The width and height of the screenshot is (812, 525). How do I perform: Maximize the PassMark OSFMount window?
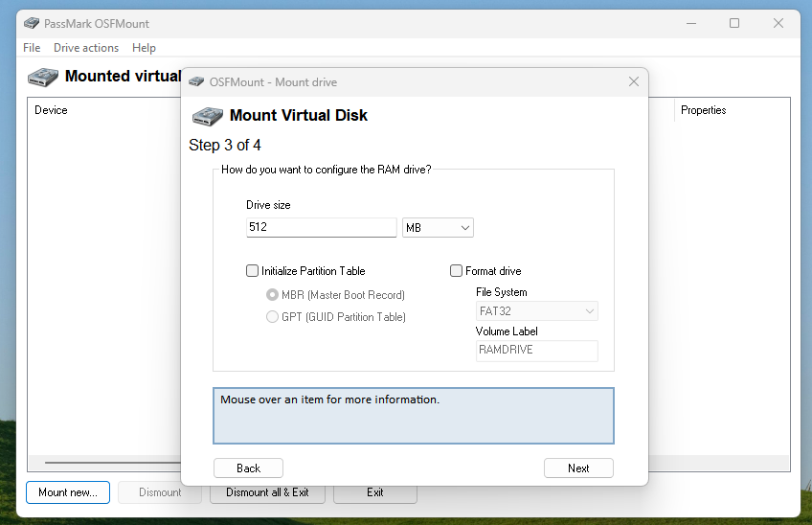734,23
